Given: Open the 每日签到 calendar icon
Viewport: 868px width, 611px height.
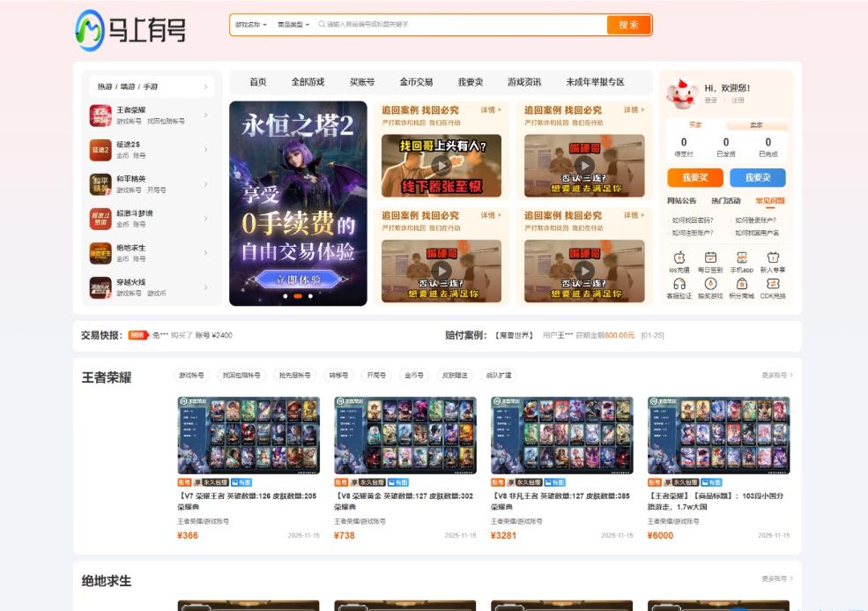Looking at the screenshot, I should 710,257.
